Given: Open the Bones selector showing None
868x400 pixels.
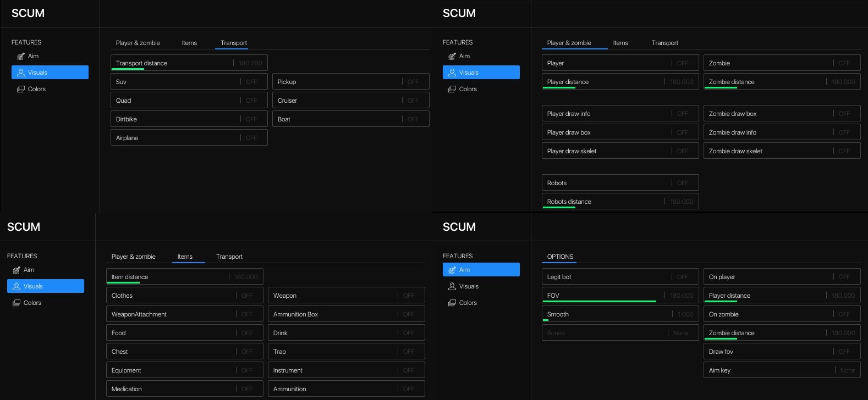Looking at the screenshot, I should coord(620,333).
